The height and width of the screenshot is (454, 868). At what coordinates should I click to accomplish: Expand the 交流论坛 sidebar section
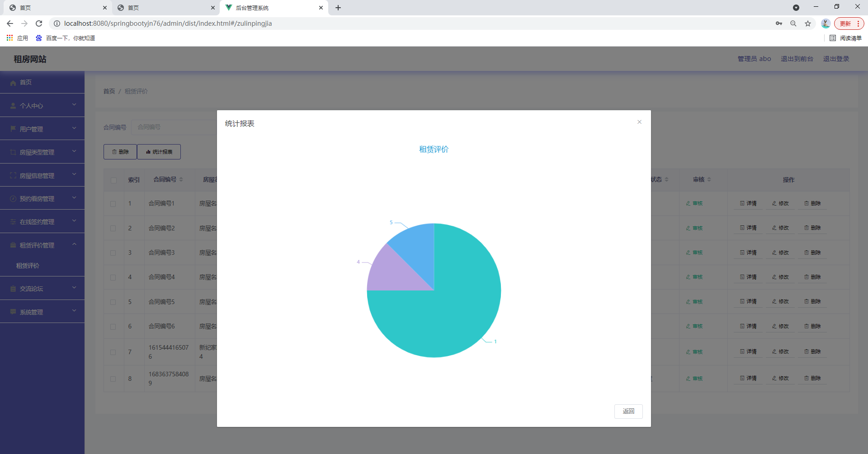pos(42,288)
